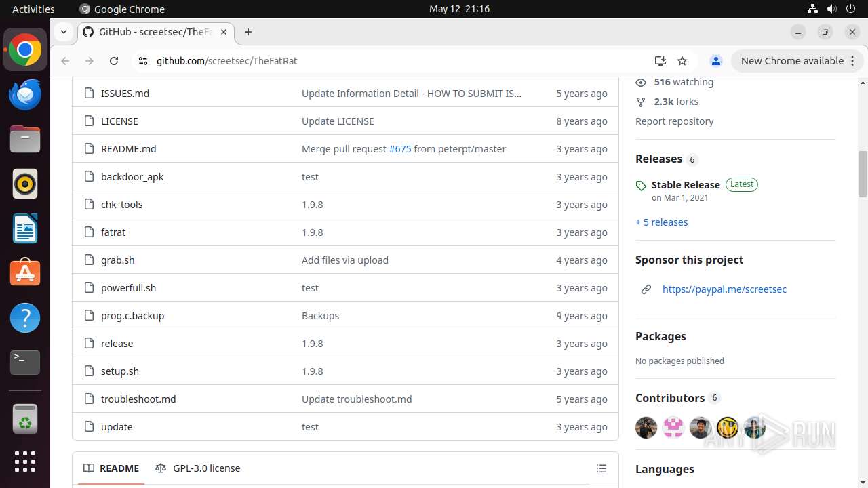
Task: Open pull request #675 link
Action: click(400, 149)
